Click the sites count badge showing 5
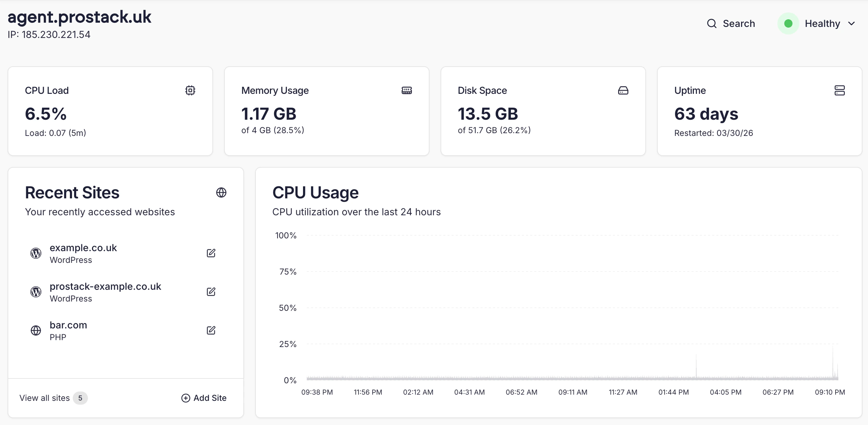The height and width of the screenshot is (425, 868). 80,398
